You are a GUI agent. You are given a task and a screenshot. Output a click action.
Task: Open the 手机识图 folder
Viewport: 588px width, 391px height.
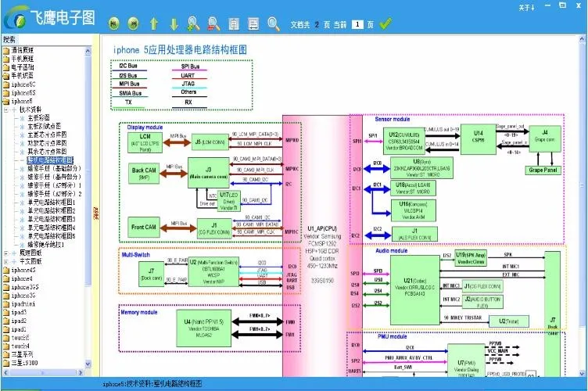[19, 76]
